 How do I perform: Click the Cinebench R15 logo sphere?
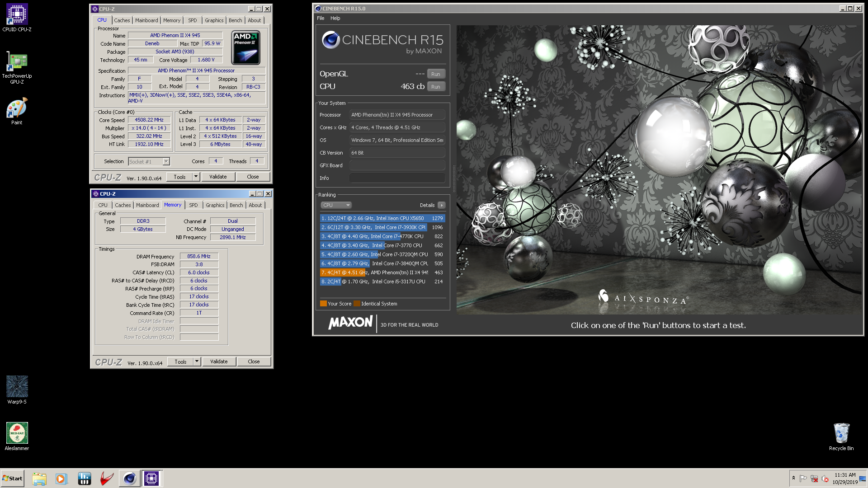pyautogui.click(x=330, y=40)
